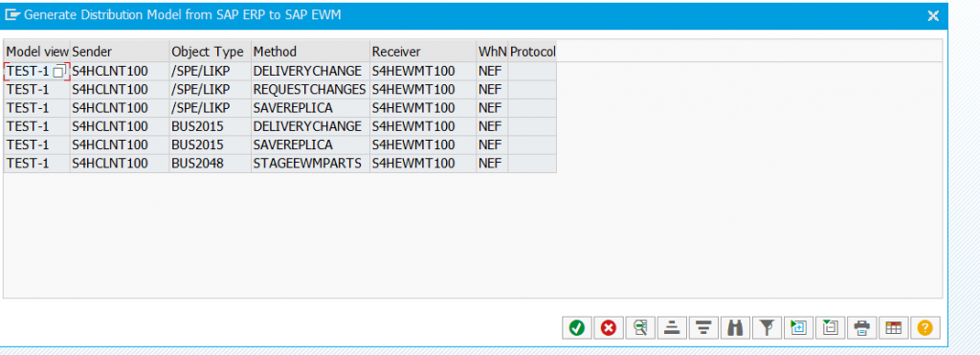
Task: Click the BUS2048 object type cell
Action: (210, 164)
